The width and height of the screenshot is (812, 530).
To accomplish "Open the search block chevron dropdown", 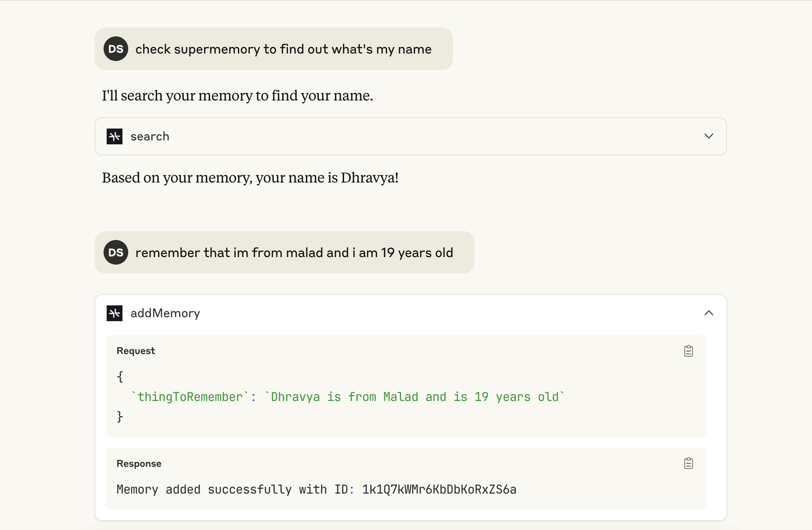I will pos(708,136).
